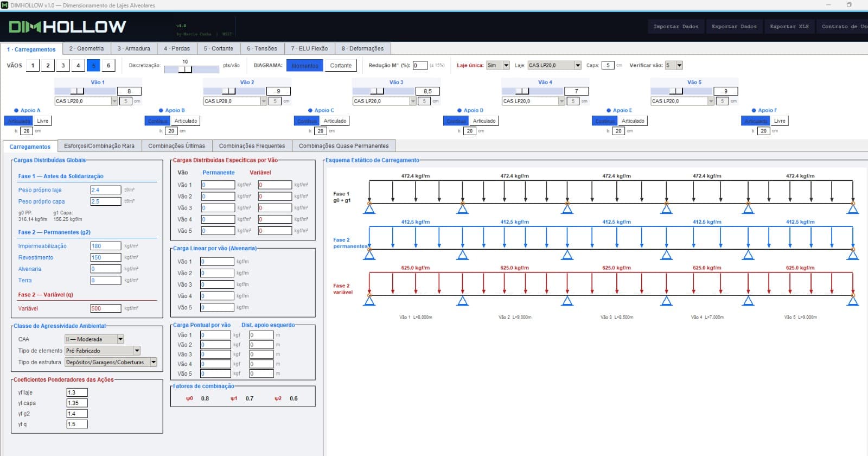The width and height of the screenshot is (868, 456).
Task: Restore down the DIMHOLLOW window
Action: coord(849,5)
